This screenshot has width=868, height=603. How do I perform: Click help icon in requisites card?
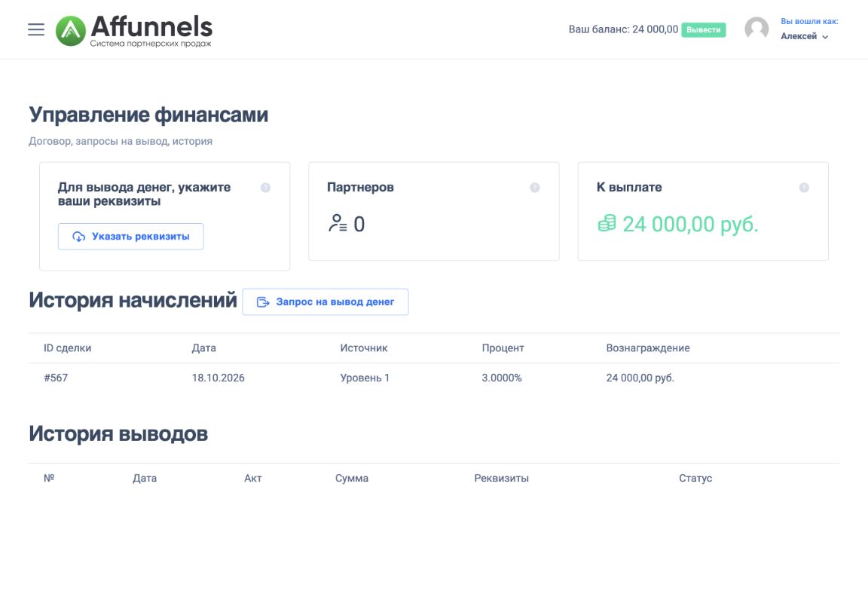pyautogui.click(x=265, y=188)
